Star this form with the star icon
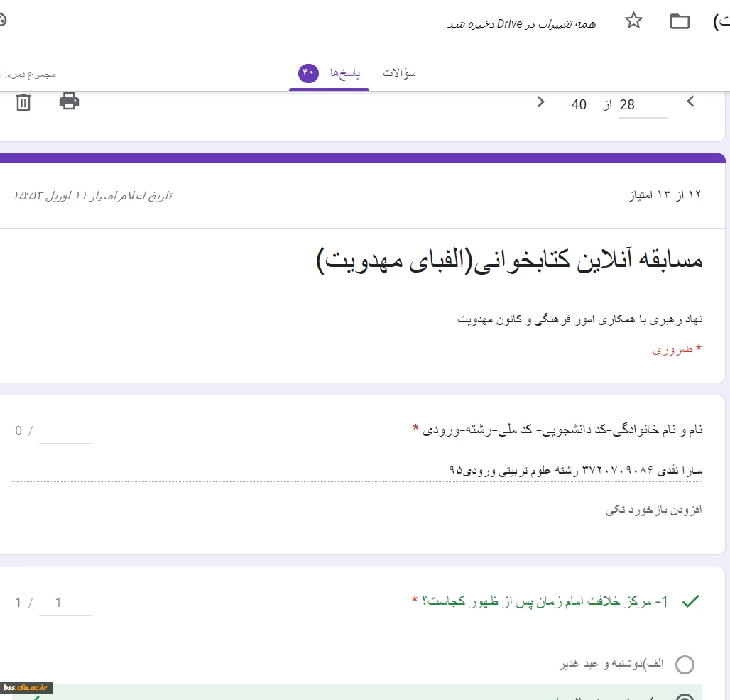Image resolution: width=730 pixels, height=700 pixels. pyautogui.click(x=633, y=21)
